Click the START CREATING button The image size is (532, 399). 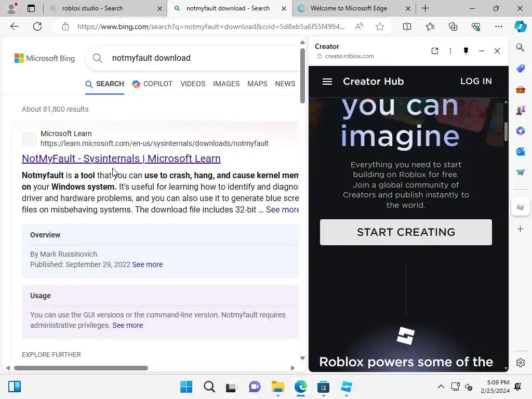click(406, 232)
